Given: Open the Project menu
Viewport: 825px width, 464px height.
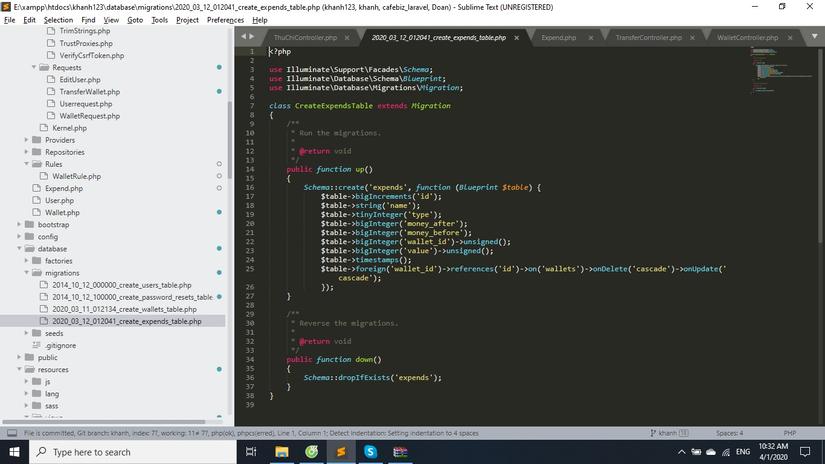Looking at the screenshot, I should point(187,20).
